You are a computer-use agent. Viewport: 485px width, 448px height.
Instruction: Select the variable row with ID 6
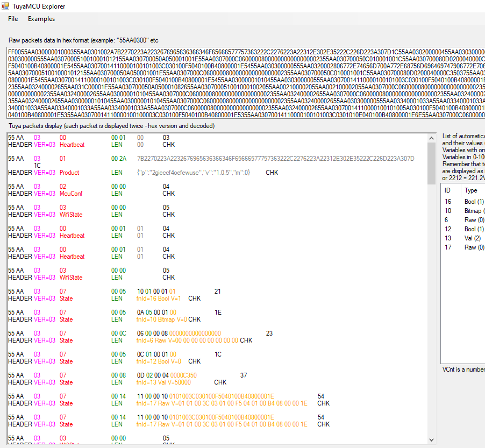coord(463,220)
